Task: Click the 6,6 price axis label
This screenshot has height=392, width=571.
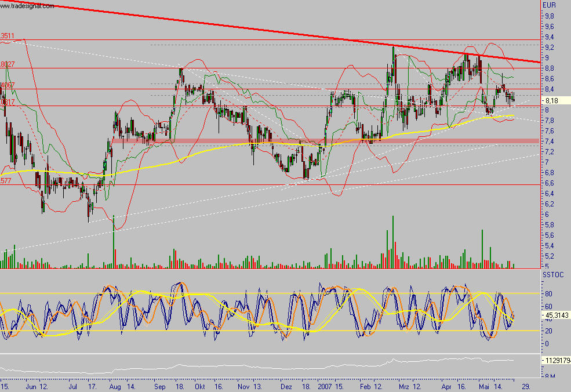Action: 548,183
